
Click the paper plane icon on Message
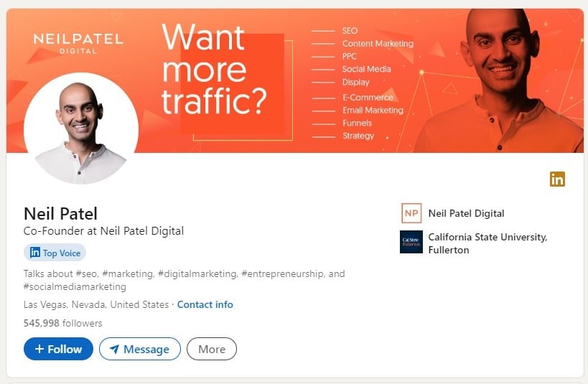(113, 350)
